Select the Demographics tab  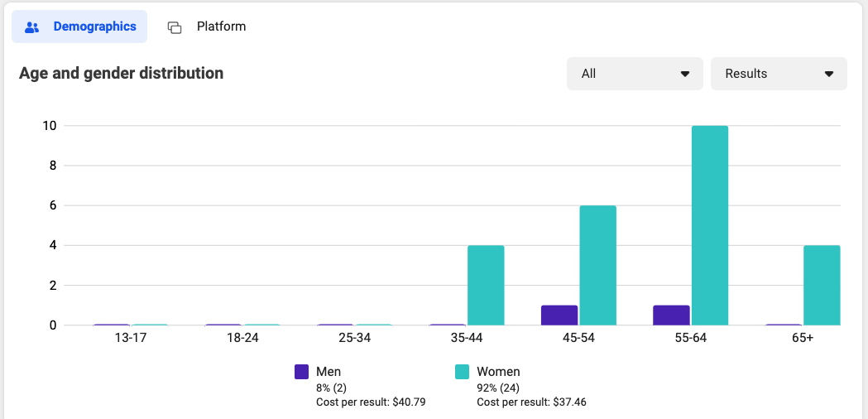coord(79,26)
